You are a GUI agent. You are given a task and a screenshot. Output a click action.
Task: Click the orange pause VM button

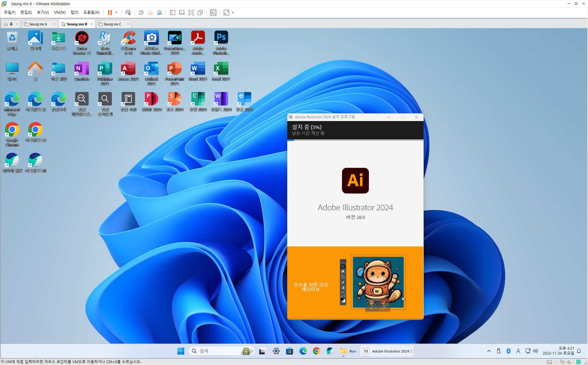click(110, 13)
